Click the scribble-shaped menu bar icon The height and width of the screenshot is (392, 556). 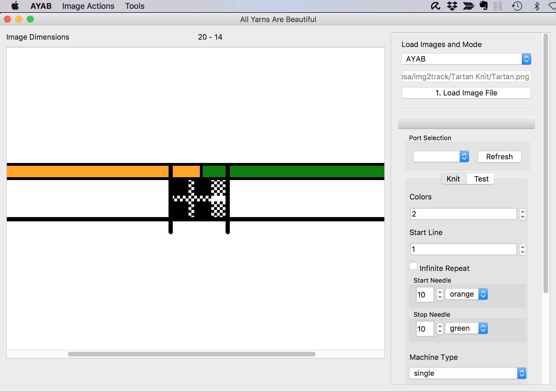click(x=435, y=6)
